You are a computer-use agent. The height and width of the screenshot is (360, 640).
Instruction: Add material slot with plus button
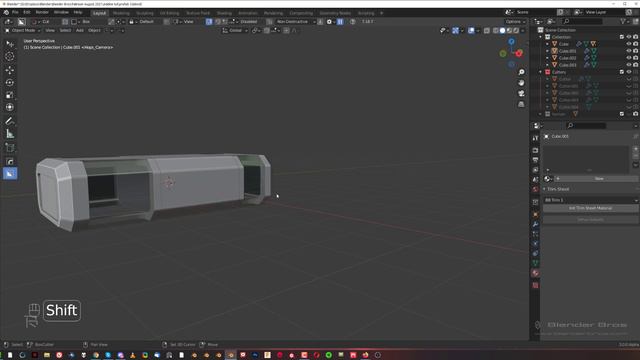635,149
